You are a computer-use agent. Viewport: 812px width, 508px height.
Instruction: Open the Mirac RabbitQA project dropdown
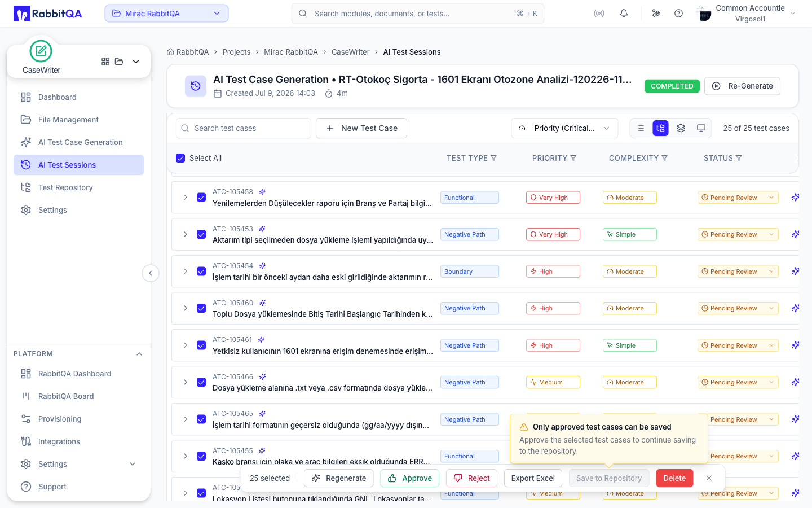166,14
